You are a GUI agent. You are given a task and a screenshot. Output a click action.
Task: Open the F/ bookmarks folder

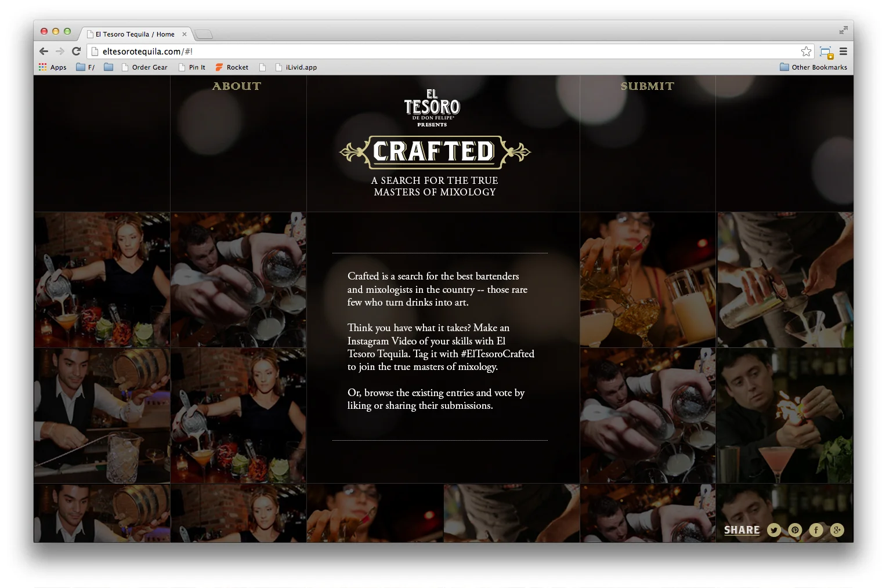[85, 67]
